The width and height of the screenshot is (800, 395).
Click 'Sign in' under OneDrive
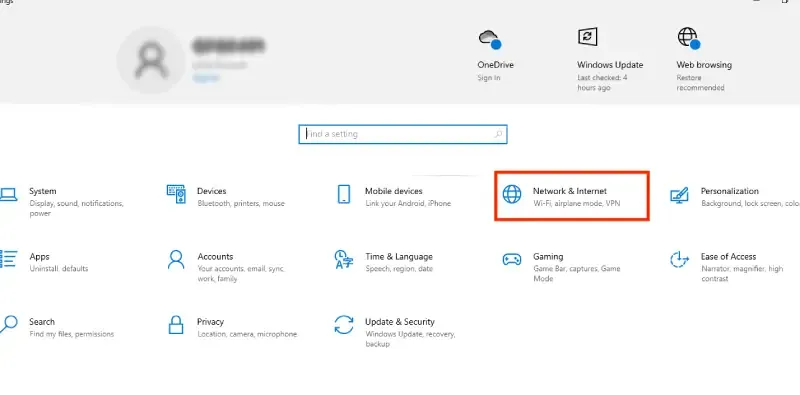click(x=489, y=78)
